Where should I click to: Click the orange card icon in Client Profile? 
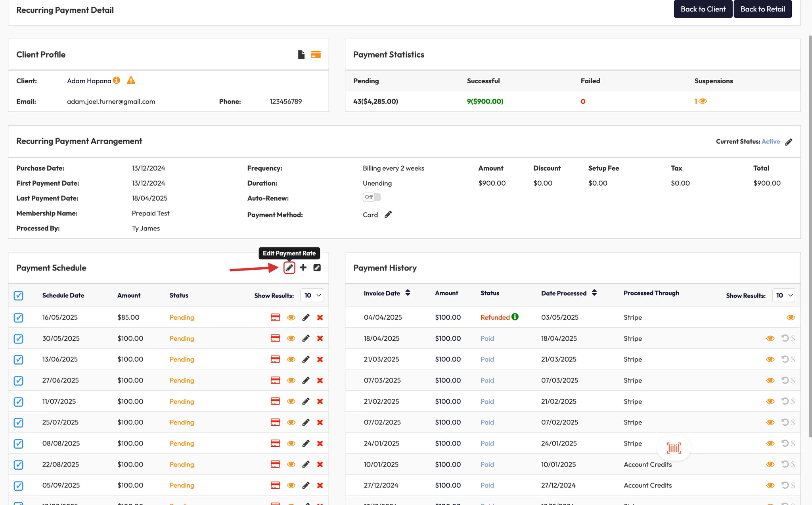pos(316,55)
